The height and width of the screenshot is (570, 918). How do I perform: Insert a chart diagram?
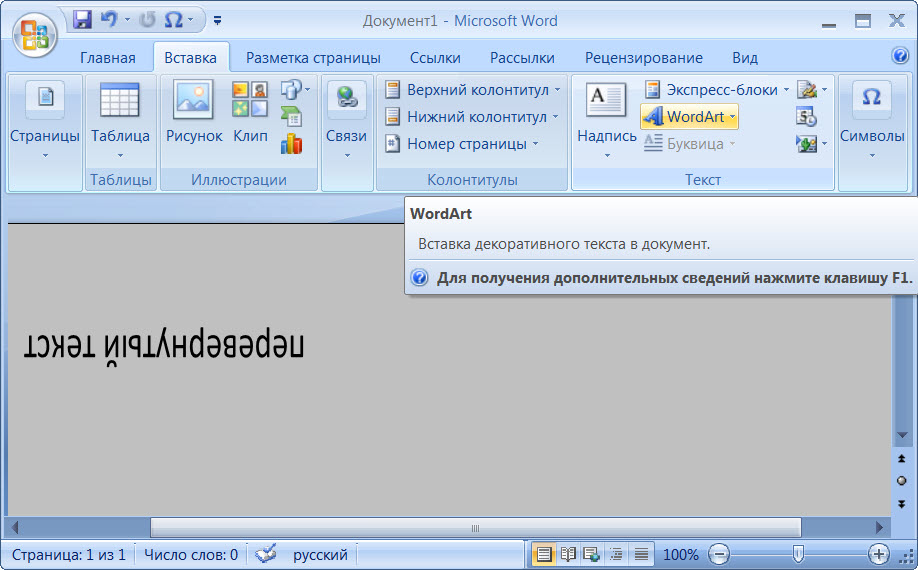pyautogui.click(x=291, y=143)
